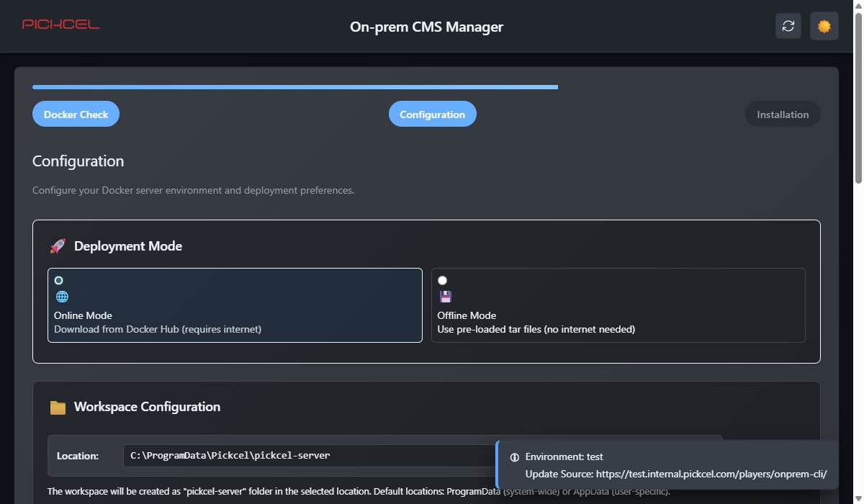Click the 'Offline Mode' label text
The image size is (864, 504).
pos(467,315)
